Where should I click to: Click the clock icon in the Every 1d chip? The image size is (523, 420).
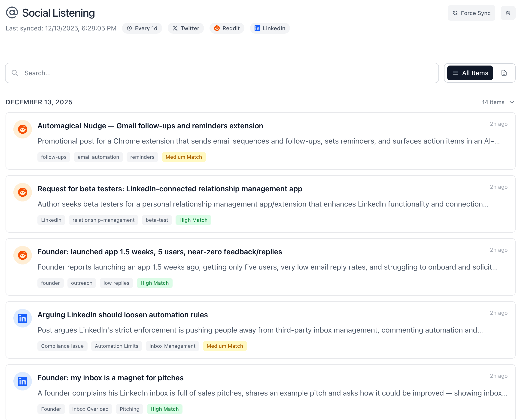tap(129, 28)
